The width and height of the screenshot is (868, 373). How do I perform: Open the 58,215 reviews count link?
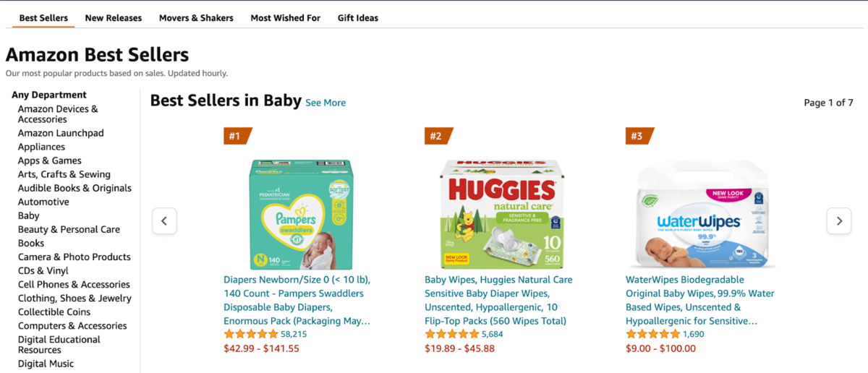(x=294, y=334)
